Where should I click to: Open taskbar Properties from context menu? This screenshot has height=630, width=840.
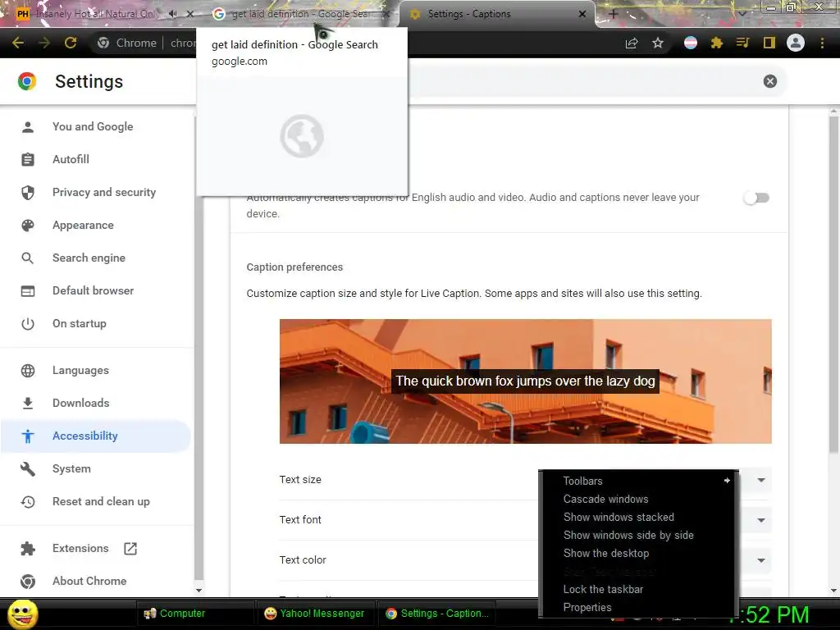(x=638, y=608)
